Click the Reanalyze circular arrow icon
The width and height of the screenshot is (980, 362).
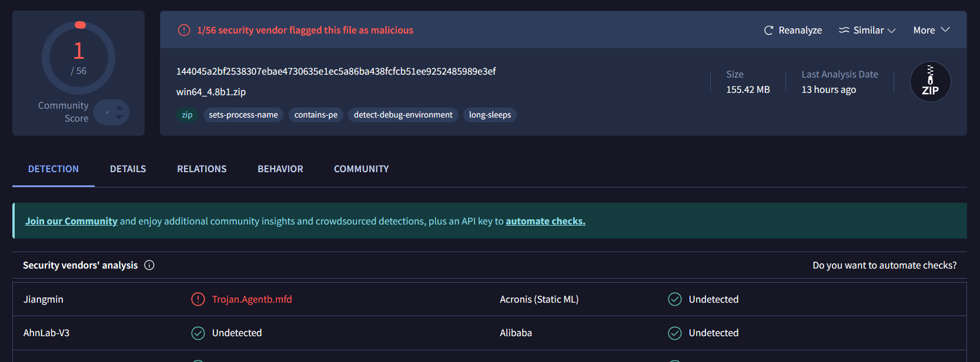pos(768,30)
